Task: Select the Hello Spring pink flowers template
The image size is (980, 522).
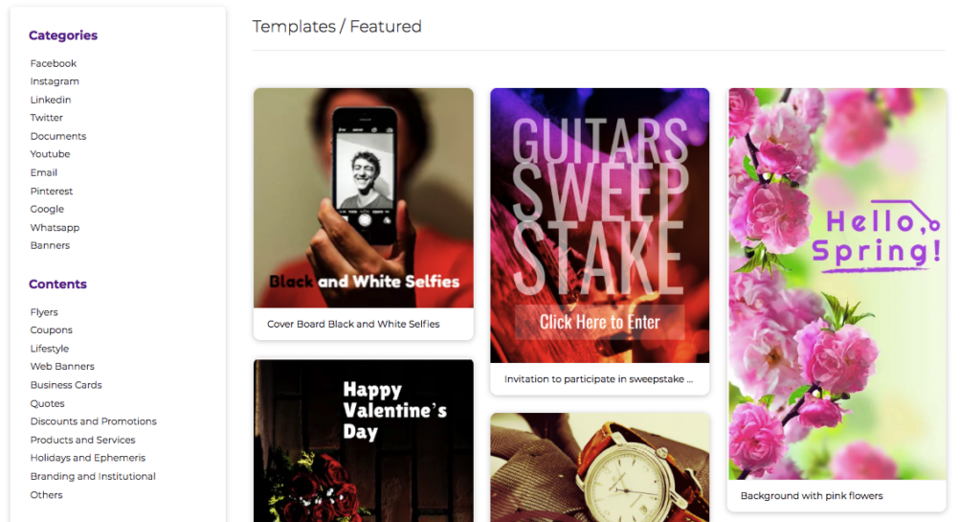Action: [x=836, y=284]
